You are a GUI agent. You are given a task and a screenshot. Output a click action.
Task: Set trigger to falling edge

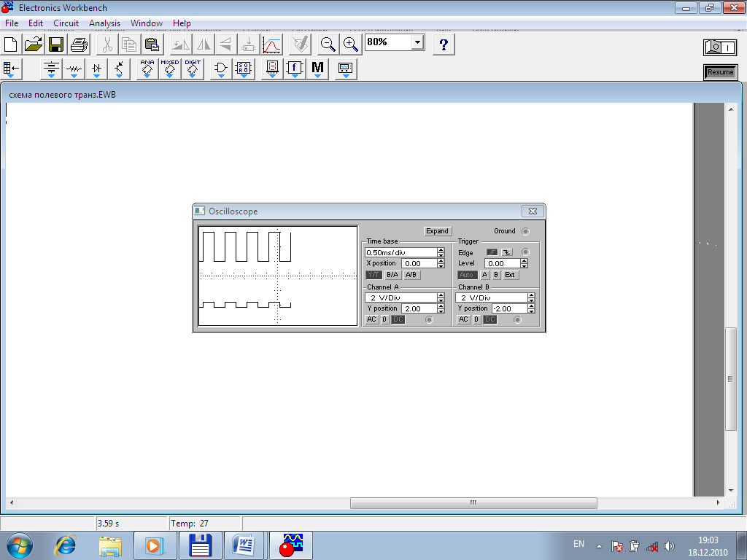[507, 252]
